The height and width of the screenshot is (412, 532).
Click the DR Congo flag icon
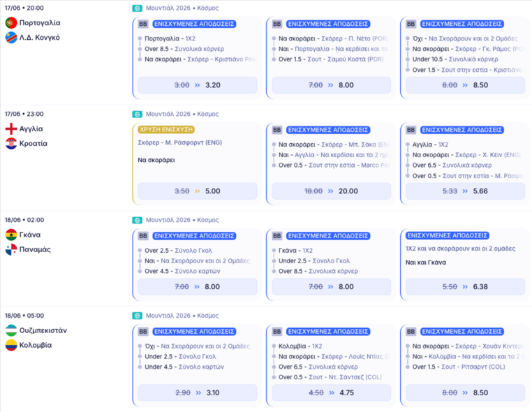click(x=11, y=37)
